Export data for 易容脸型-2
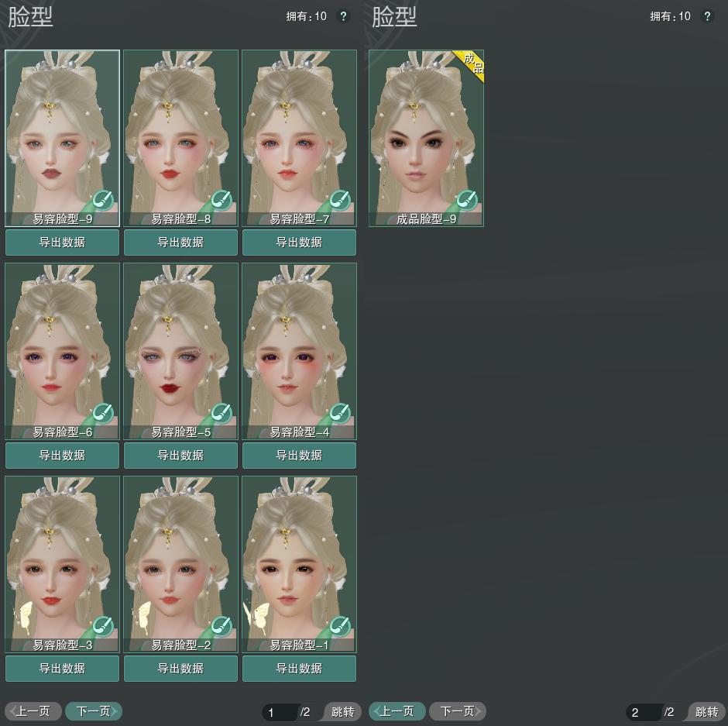 181,669
